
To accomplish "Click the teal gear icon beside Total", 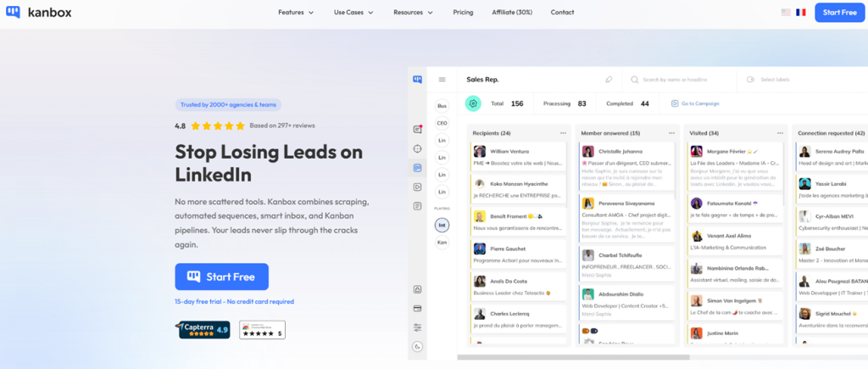I will (473, 103).
